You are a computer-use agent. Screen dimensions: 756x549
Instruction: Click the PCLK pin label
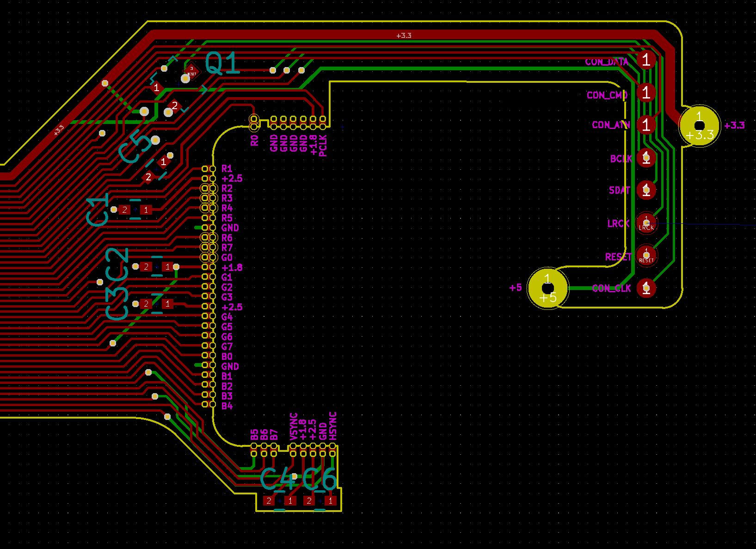pos(323,145)
